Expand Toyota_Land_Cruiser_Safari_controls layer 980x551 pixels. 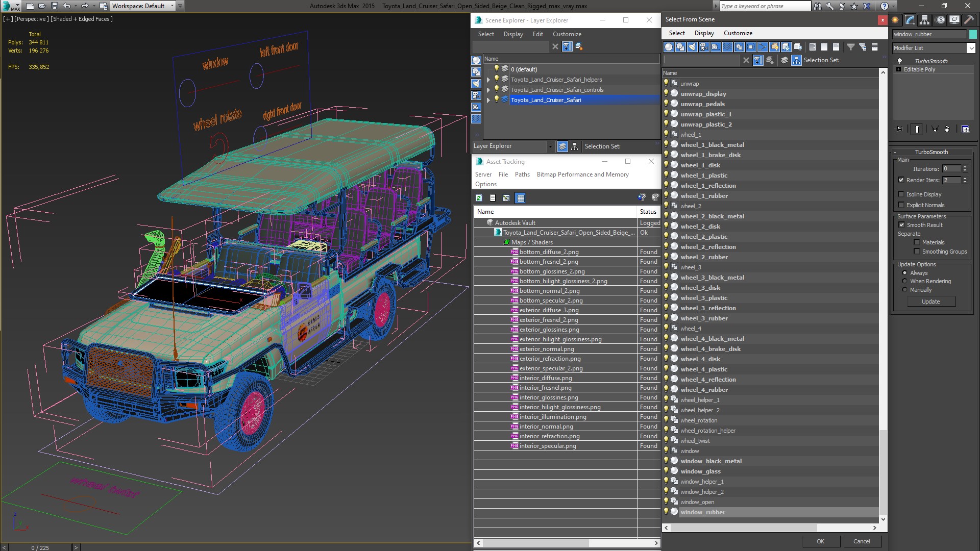coord(488,90)
